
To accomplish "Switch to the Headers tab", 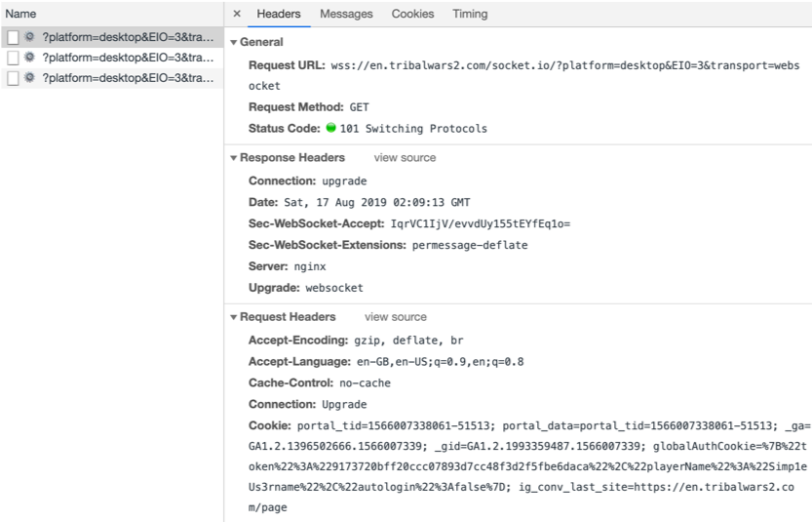I will (279, 14).
